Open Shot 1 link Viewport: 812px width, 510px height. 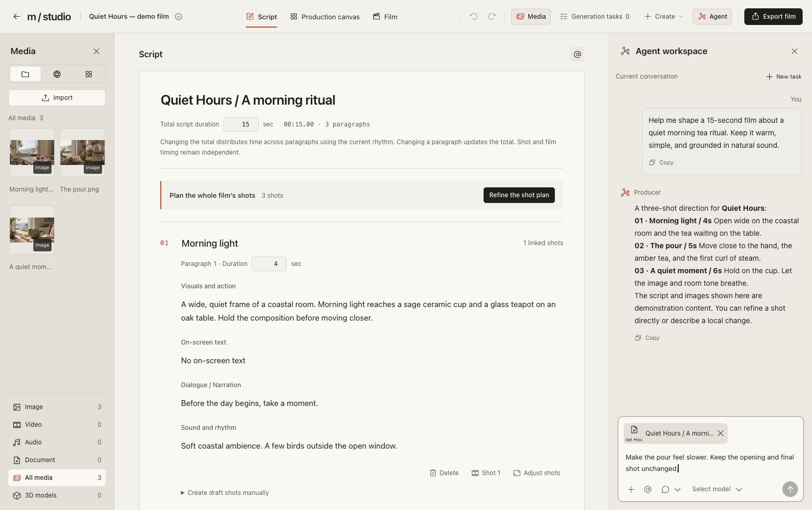point(486,473)
